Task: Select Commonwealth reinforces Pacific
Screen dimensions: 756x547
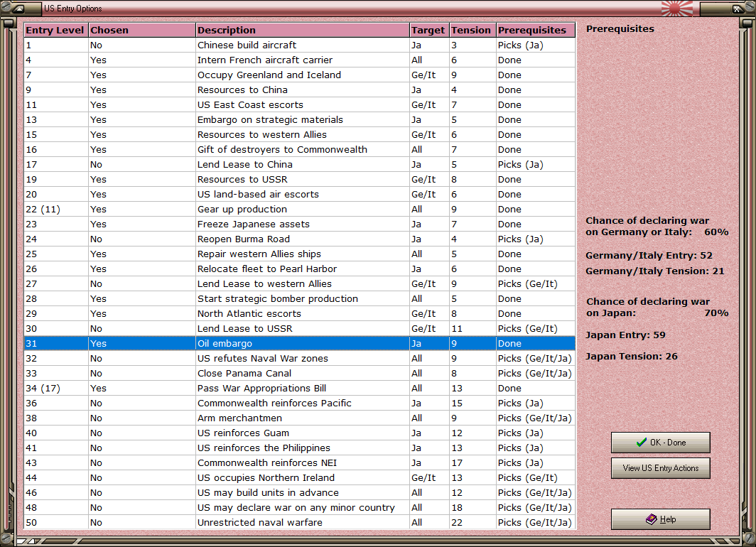Action: tap(299, 404)
